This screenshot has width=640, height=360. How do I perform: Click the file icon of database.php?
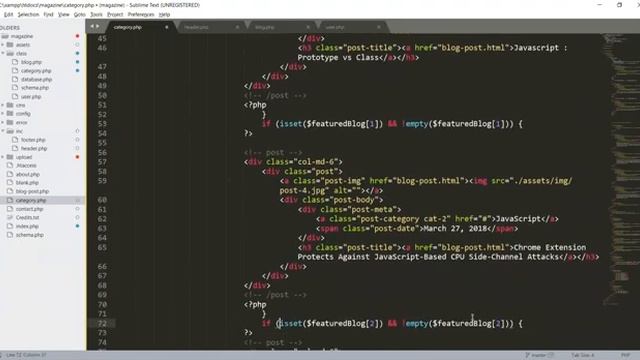[16, 79]
